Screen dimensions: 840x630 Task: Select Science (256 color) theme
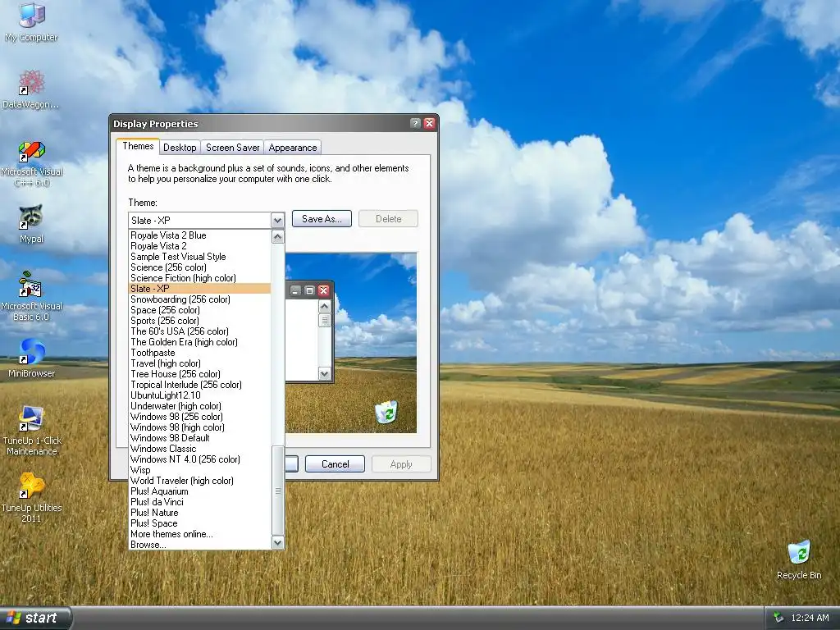click(x=199, y=267)
